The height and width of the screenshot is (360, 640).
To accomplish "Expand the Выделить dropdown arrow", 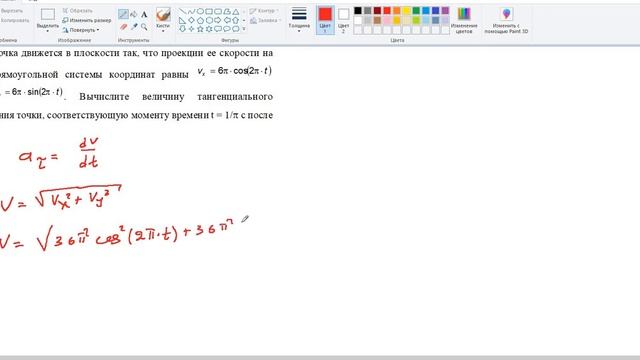I will pos(48,31).
